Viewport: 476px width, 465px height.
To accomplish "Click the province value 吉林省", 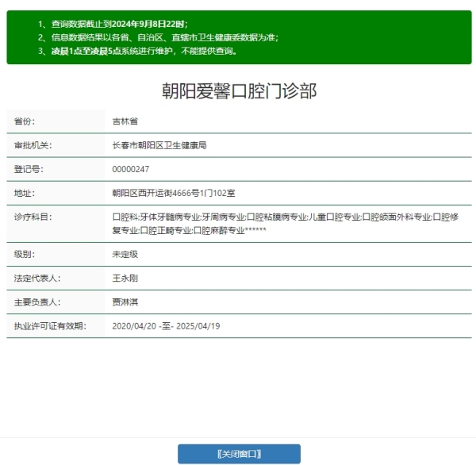I will click(125, 121).
